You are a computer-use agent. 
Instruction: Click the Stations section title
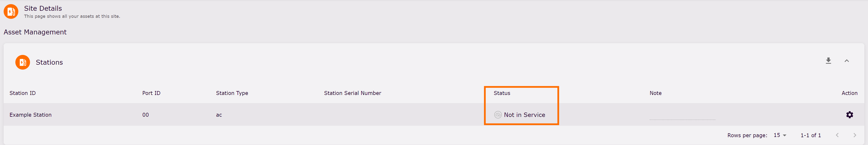click(49, 62)
